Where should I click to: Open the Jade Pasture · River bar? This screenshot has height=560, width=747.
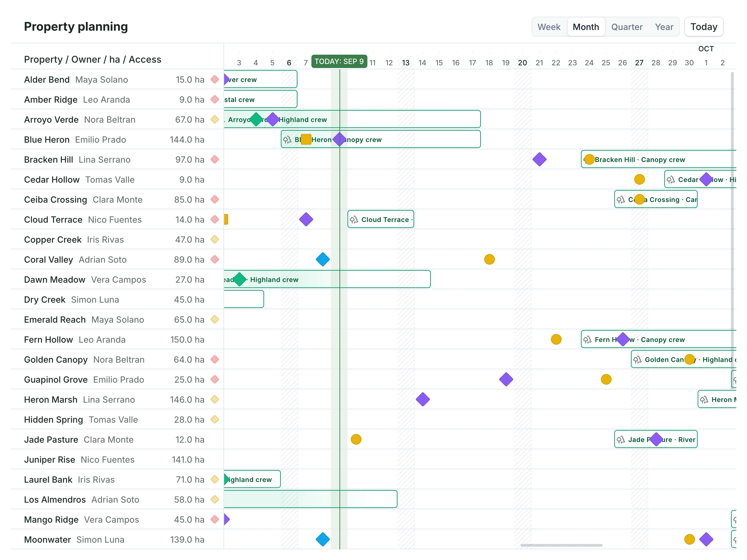pos(656,439)
